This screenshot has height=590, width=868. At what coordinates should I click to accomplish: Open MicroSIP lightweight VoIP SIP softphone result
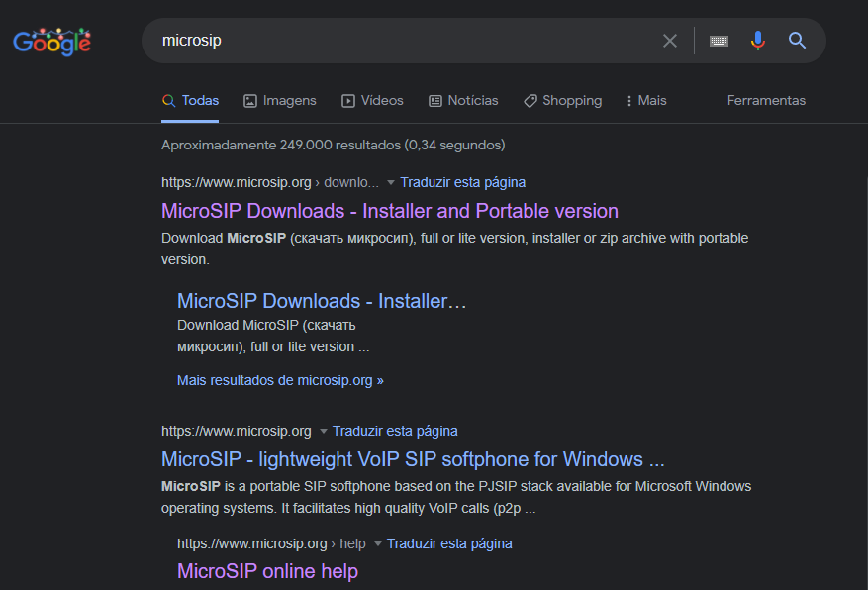pyautogui.click(x=412, y=459)
